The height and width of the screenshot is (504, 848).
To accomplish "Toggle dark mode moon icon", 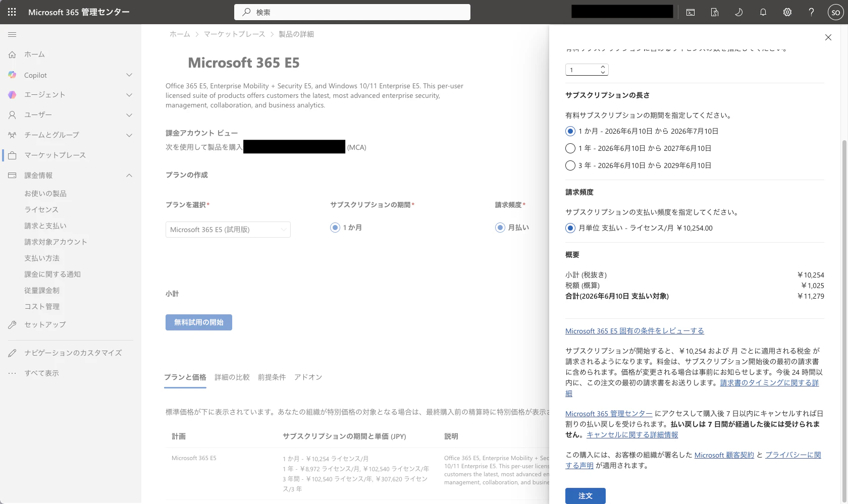I will click(x=739, y=12).
